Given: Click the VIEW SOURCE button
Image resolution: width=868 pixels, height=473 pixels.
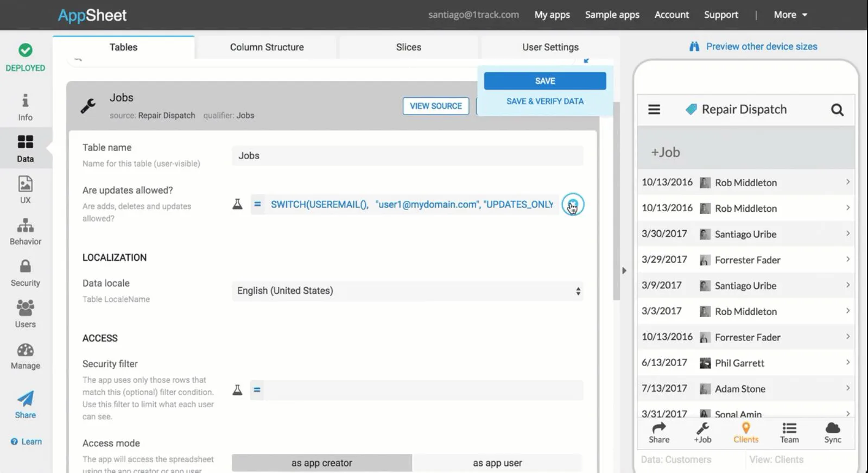Looking at the screenshot, I should [436, 106].
